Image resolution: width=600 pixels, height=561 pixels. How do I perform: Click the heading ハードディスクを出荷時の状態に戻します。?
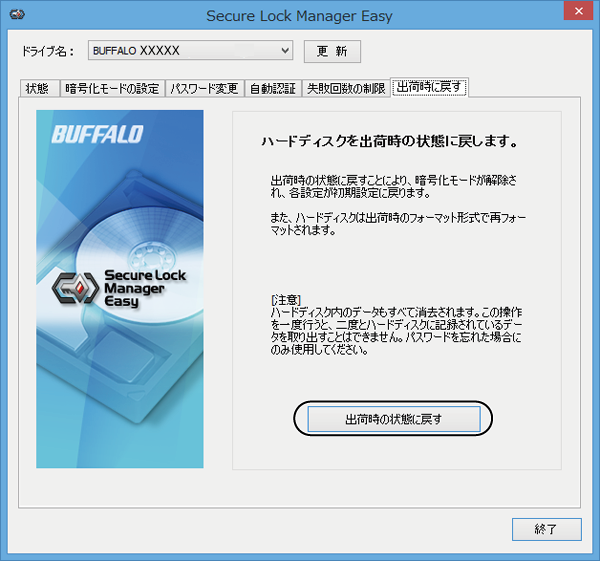[390, 141]
